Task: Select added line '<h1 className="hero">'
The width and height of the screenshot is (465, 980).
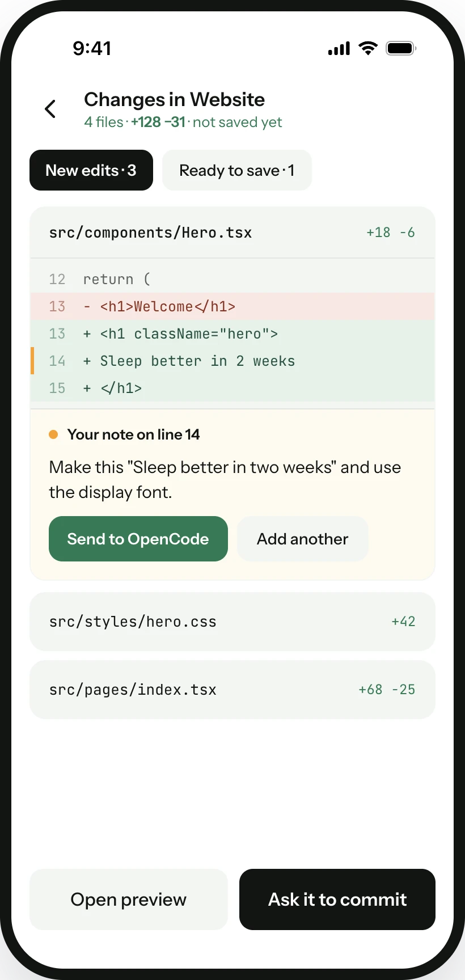Action: [232, 333]
